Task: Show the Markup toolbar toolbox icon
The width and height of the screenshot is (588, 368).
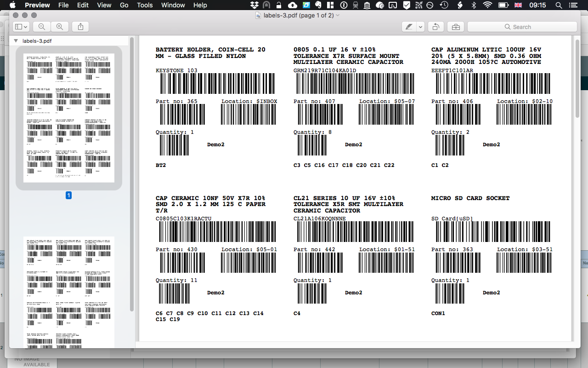Action: pos(456,27)
